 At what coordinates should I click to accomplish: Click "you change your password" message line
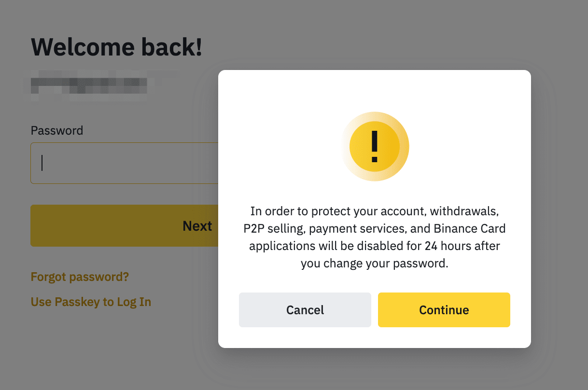[x=375, y=264]
